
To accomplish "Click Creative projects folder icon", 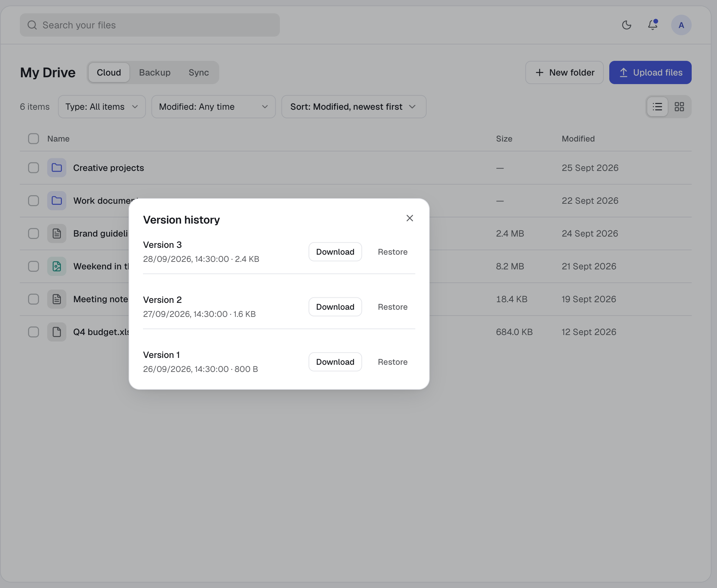I will pyautogui.click(x=57, y=168).
